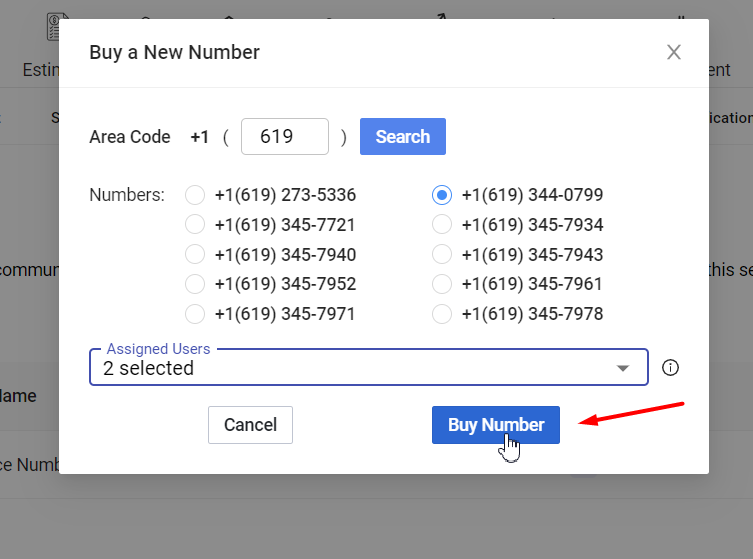This screenshot has height=559, width=753.
Task: Focus the Area Code input field
Action: point(285,136)
